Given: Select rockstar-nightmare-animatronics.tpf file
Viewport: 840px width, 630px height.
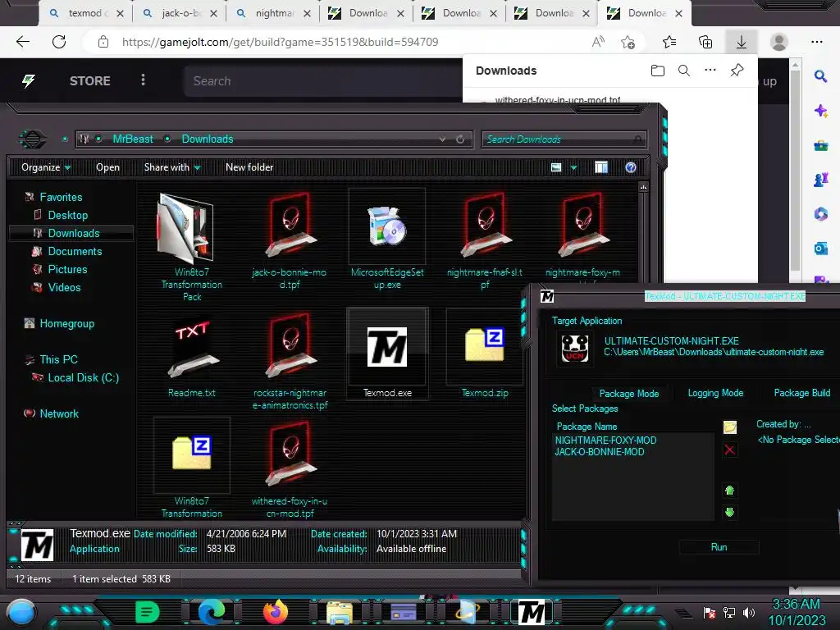Looking at the screenshot, I should (x=290, y=362).
